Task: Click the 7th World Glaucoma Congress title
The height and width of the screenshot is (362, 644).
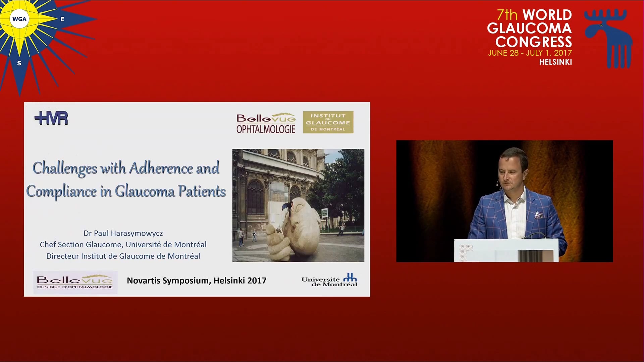Action: tap(530, 28)
